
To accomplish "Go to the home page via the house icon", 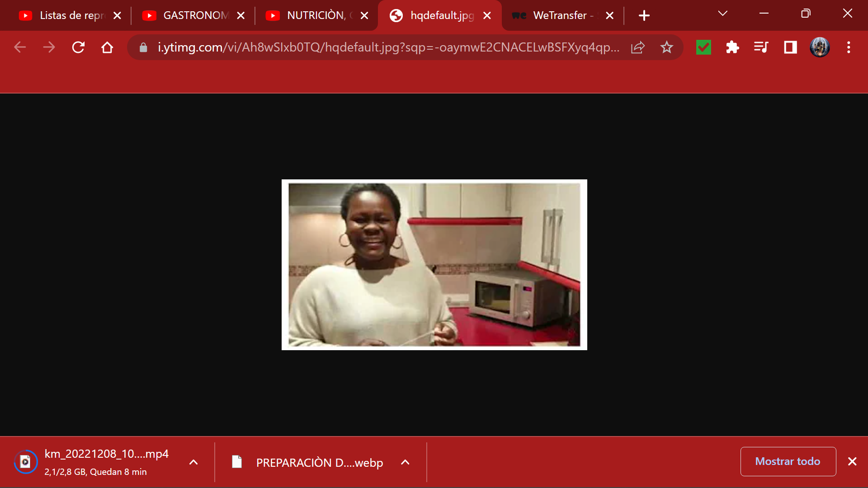I will click(x=107, y=47).
